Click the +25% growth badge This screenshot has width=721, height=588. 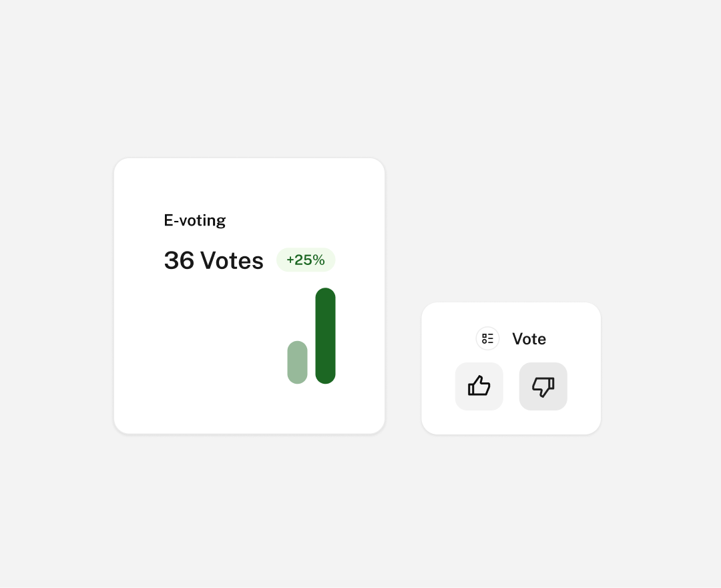[x=306, y=260]
